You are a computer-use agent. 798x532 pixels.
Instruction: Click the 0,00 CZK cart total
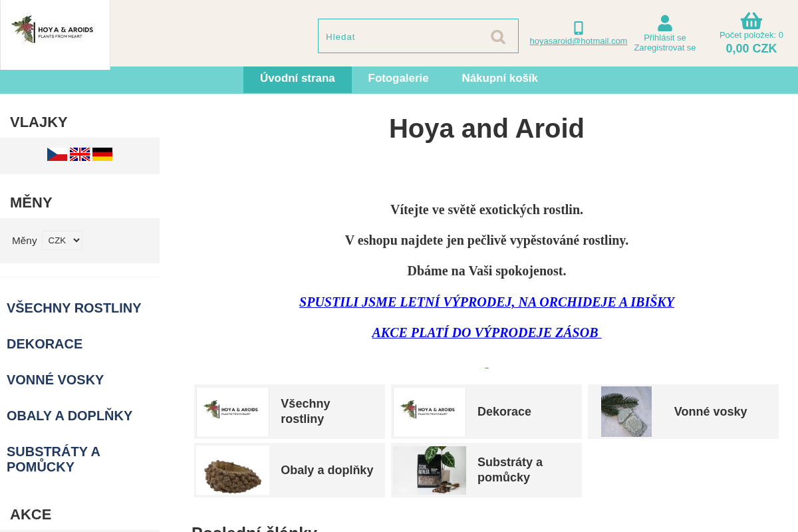point(751,49)
